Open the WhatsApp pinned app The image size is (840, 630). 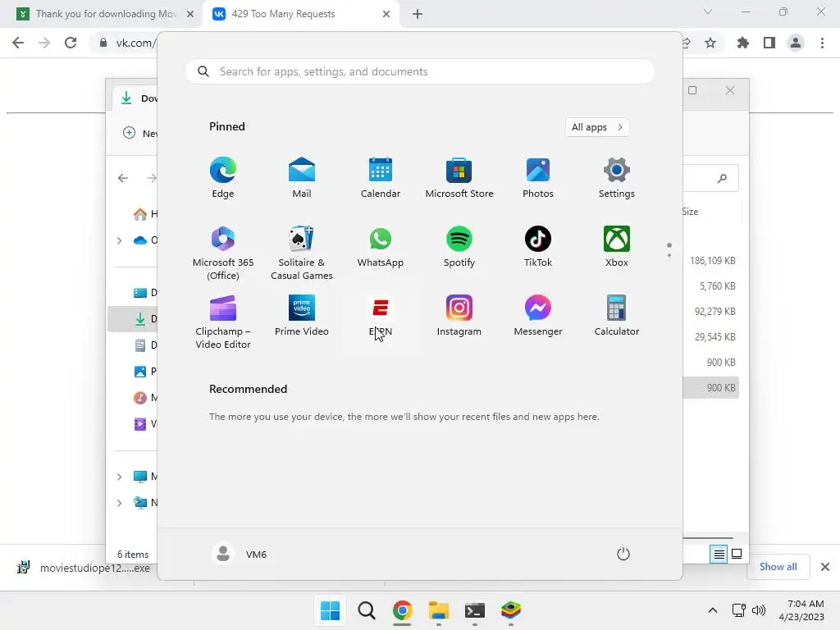tap(381, 246)
